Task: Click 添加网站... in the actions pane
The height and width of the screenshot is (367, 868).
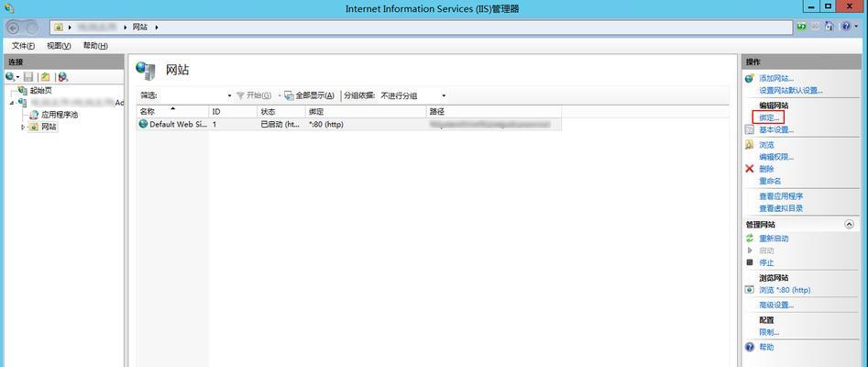Action: pos(776,78)
